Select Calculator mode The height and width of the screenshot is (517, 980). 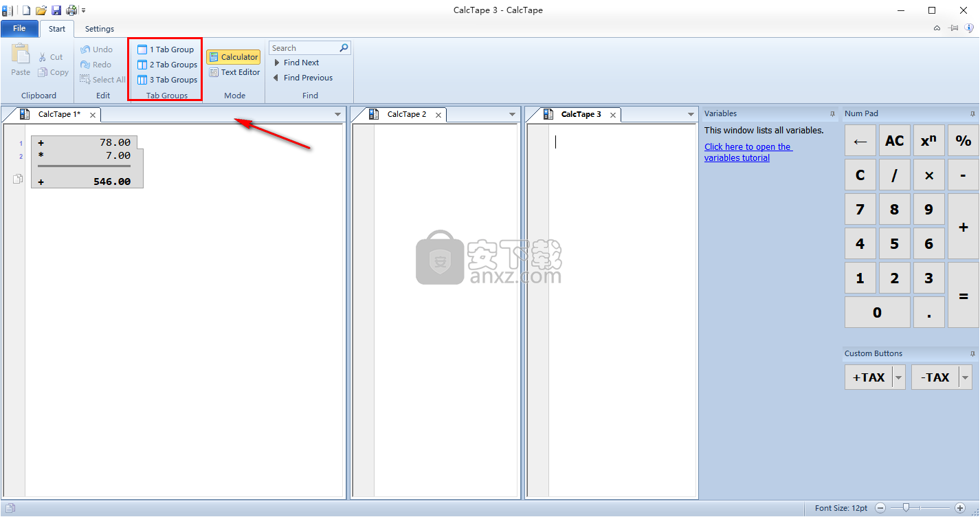(234, 57)
